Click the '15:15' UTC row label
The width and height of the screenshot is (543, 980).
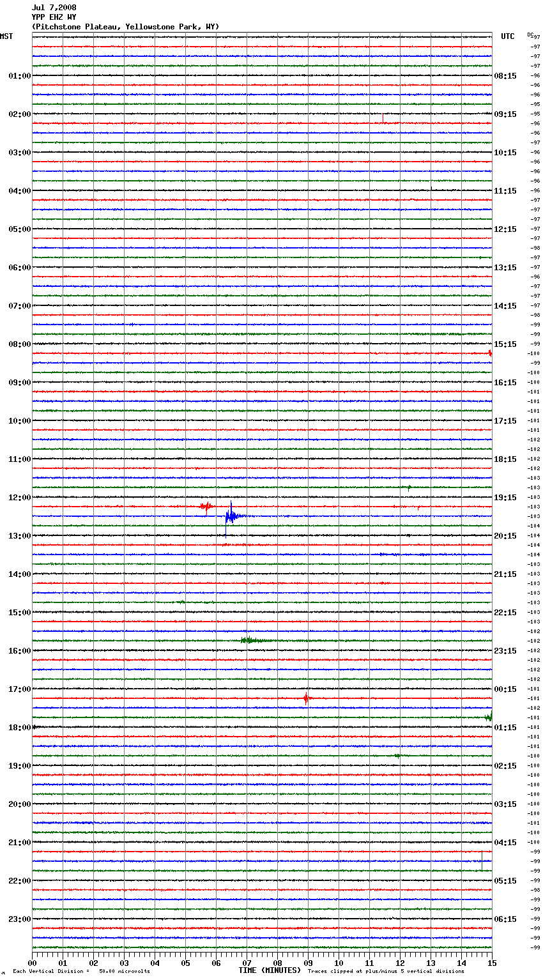[x=505, y=344]
